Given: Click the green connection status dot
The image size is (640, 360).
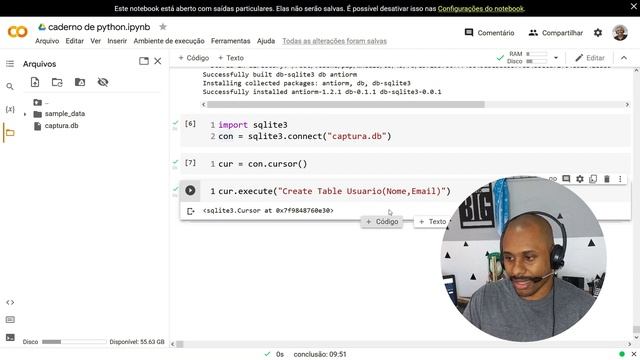Looking at the screenshot, I should pyautogui.click(x=622, y=354).
